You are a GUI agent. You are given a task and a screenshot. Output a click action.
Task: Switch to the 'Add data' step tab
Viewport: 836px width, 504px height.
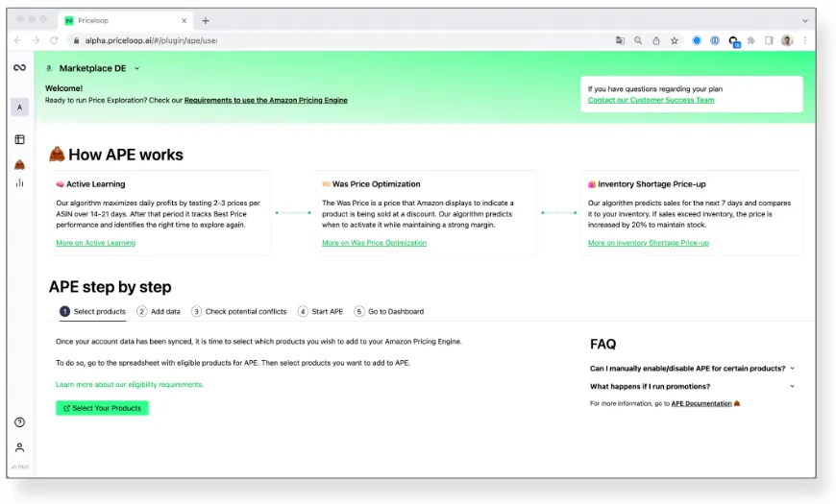[x=159, y=312]
